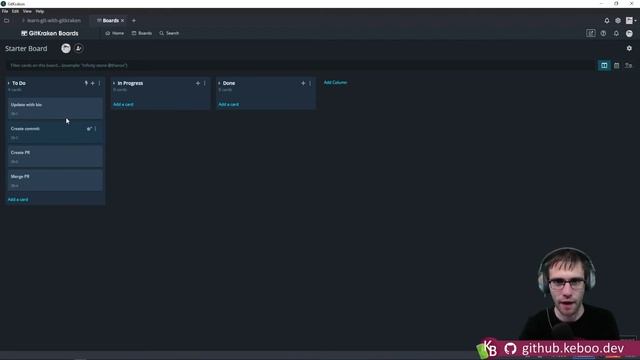Screen dimensions: 640x360
Task: Click the feedback icon in Boards header
Action: click(591, 33)
